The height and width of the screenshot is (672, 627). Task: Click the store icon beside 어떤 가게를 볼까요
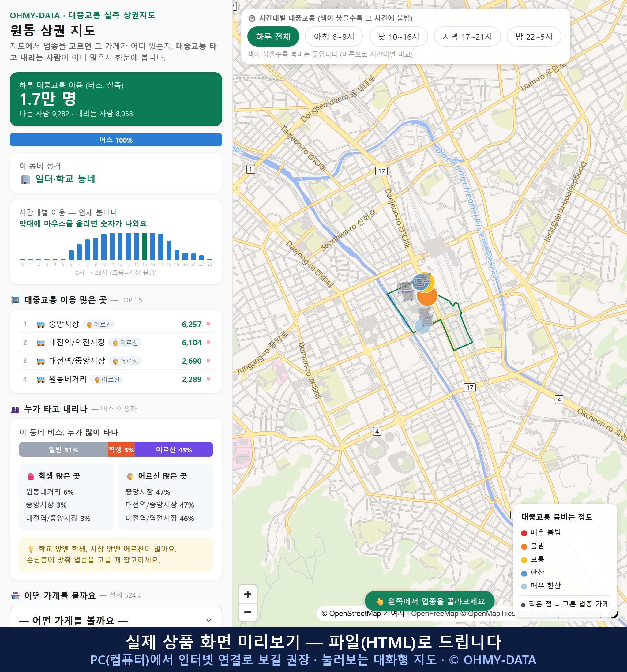(x=15, y=595)
